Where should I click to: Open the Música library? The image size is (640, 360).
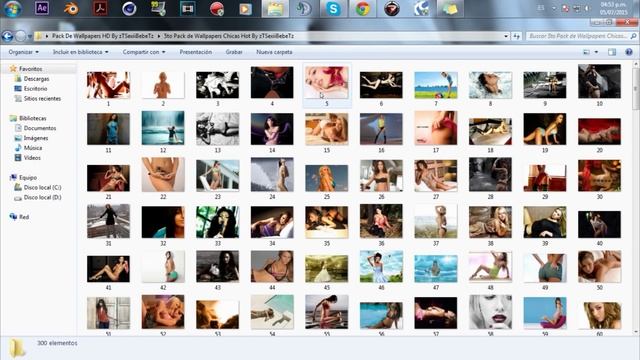(x=33, y=148)
